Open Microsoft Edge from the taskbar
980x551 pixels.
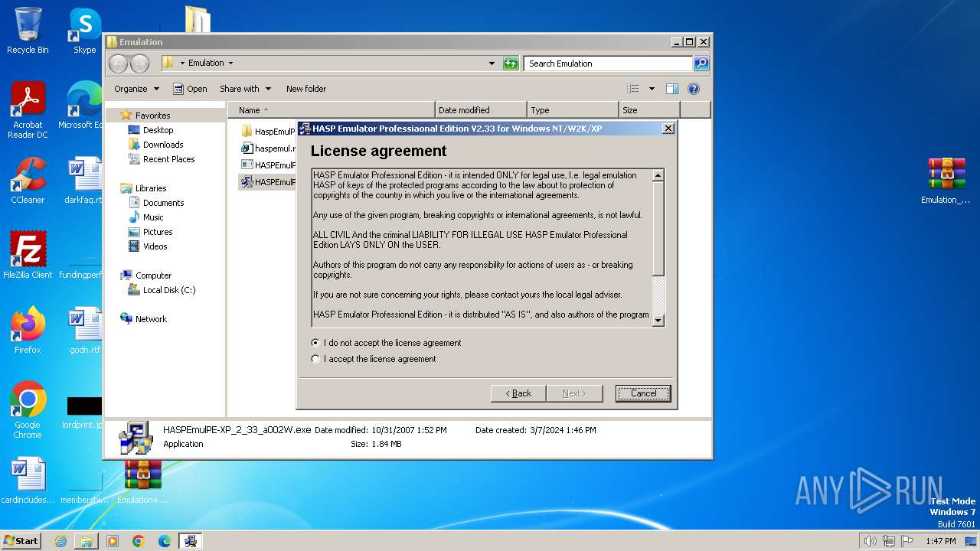click(x=165, y=541)
